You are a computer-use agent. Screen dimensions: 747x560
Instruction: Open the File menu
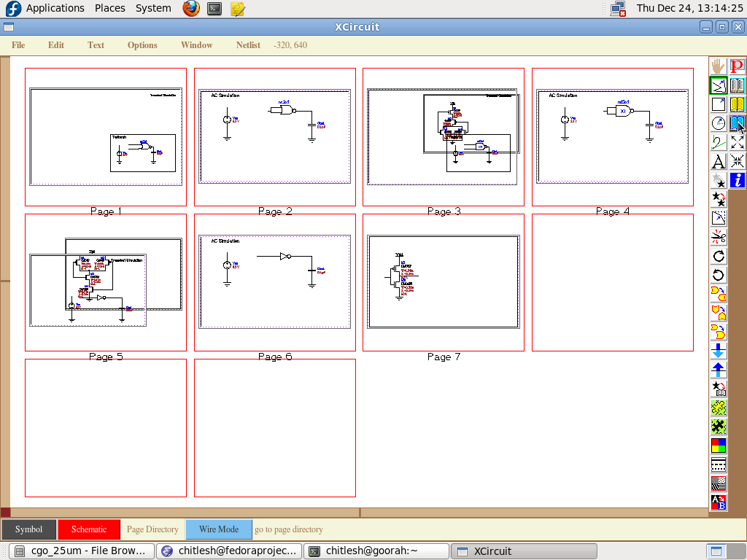coord(18,45)
